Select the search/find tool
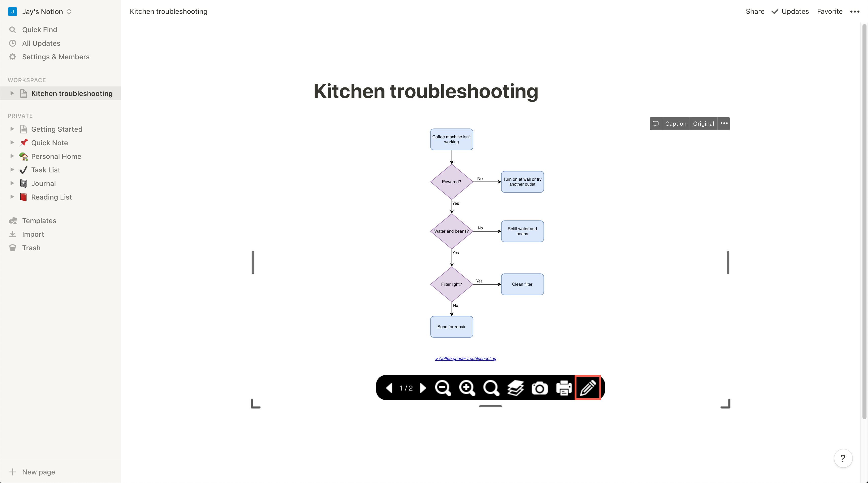 (490, 387)
